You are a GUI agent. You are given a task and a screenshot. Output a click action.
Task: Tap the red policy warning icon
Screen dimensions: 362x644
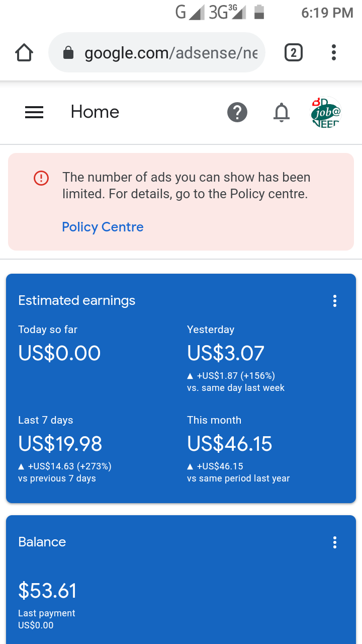[x=41, y=178]
